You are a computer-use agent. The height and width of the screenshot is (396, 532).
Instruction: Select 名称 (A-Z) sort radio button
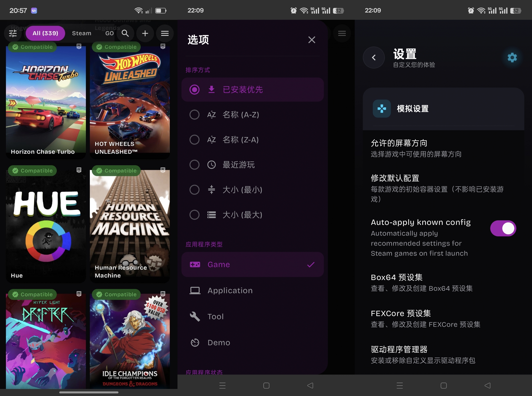tap(194, 115)
